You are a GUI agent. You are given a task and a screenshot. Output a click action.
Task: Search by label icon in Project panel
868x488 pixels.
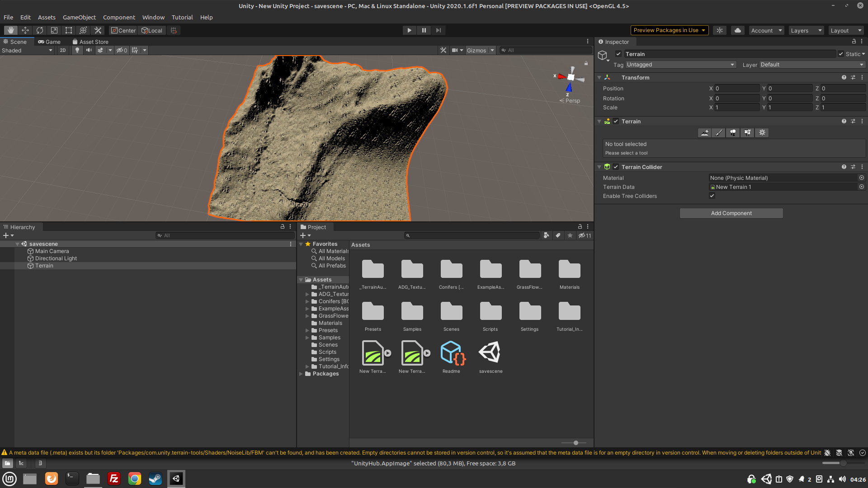click(558, 235)
